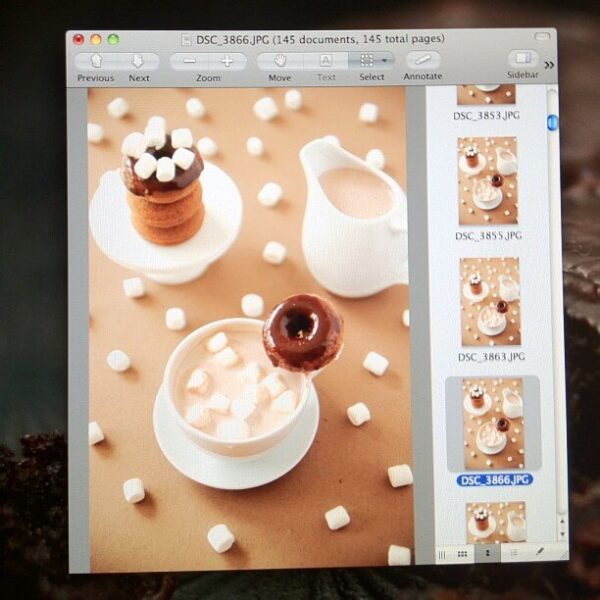Close the Preview window with red button
600x600 pixels.
coord(78,39)
